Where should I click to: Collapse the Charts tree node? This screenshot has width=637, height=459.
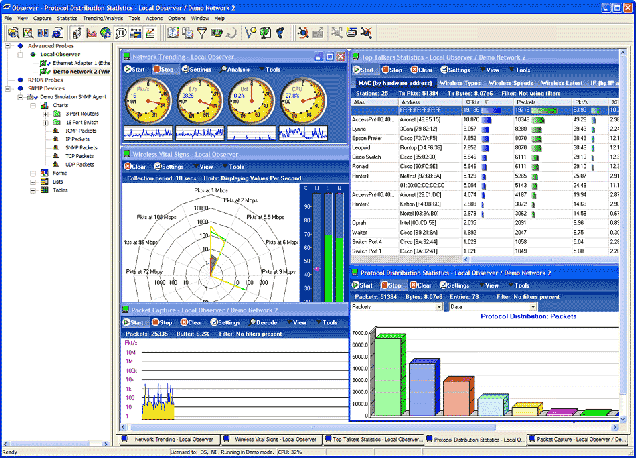(33, 104)
